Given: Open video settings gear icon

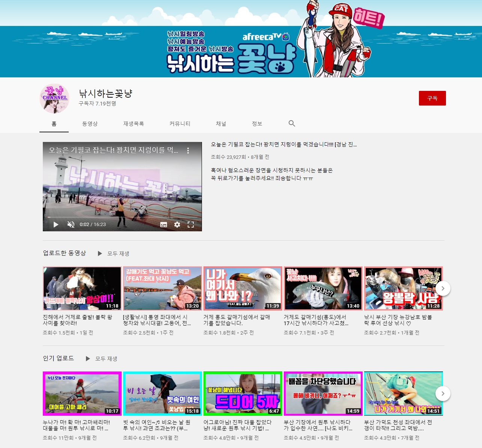Looking at the screenshot, I should pyautogui.click(x=177, y=225).
